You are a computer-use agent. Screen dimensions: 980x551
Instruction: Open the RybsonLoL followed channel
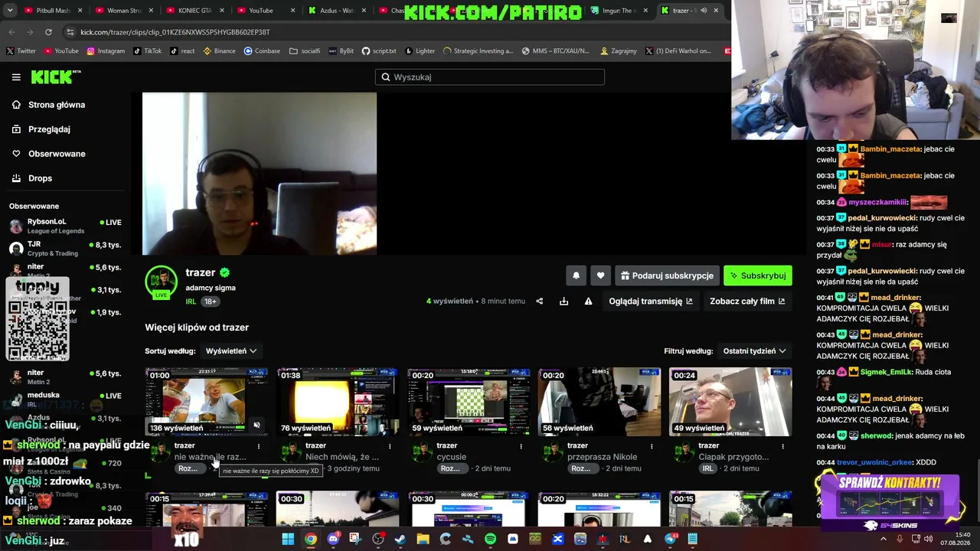tap(65, 226)
